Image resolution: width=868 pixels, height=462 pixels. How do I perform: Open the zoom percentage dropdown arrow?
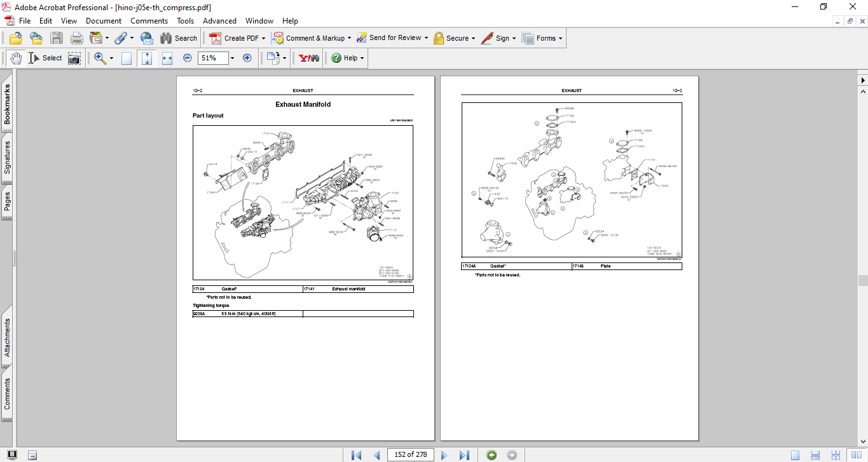click(x=232, y=58)
